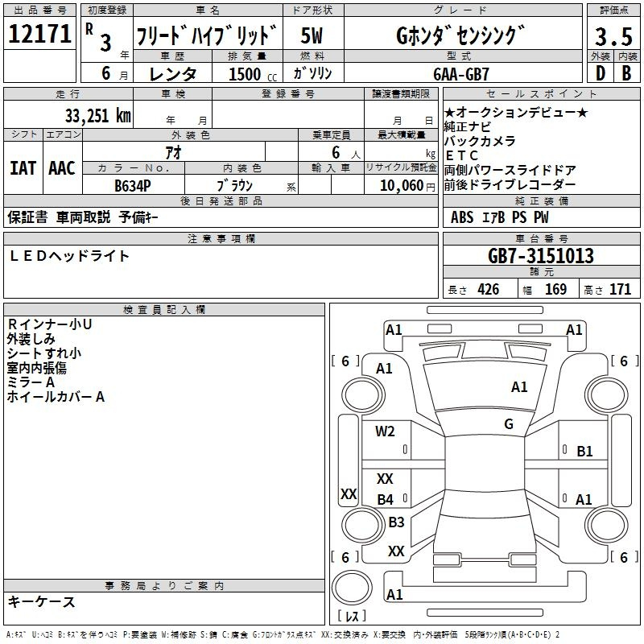Select 保証書 in later-shipped items
The width and height of the screenshot is (644, 644).
pyautogui.click(x=27, y=217)
